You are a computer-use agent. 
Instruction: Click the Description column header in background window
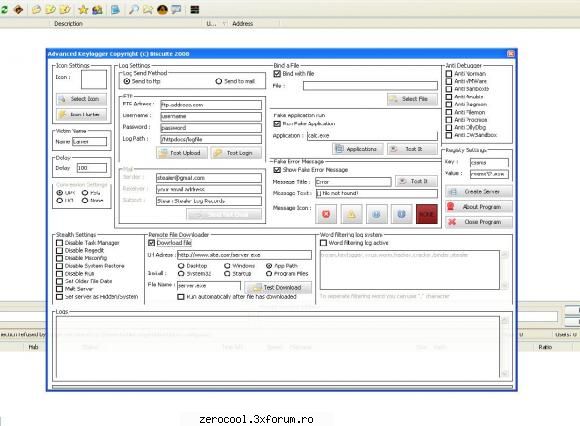[x=68, y=23]
